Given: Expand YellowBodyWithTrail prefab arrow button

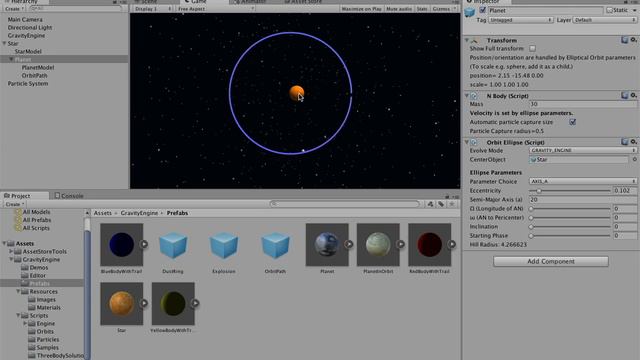Looking at the screenshot, I should click(196, 303).
